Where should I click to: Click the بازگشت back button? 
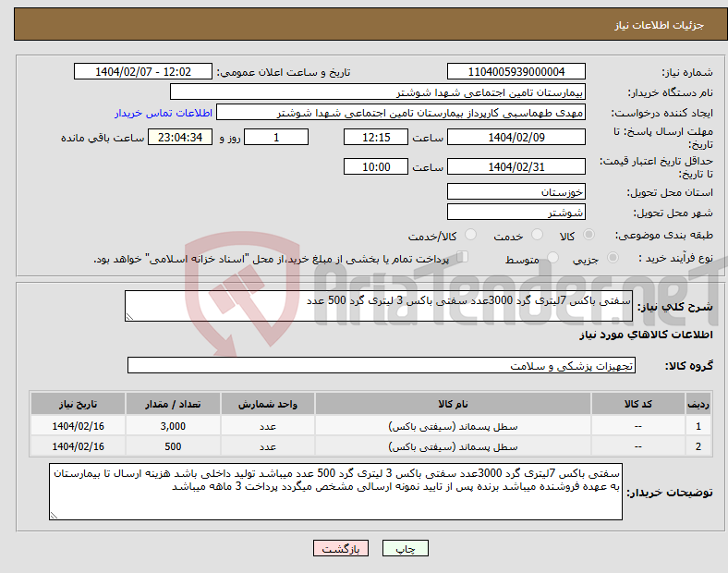pos(341,548)
